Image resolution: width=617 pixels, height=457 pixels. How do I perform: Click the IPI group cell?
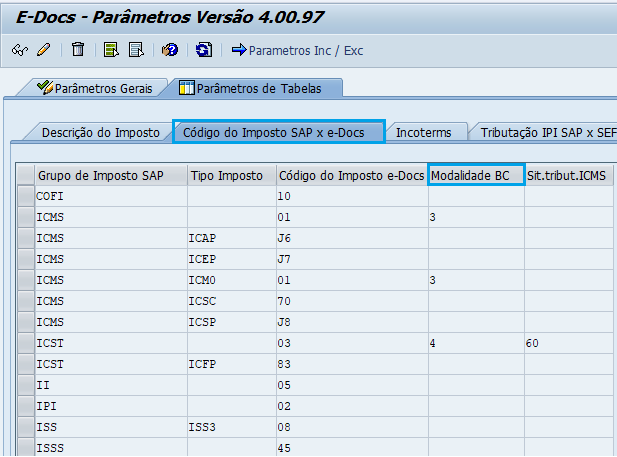111,406
